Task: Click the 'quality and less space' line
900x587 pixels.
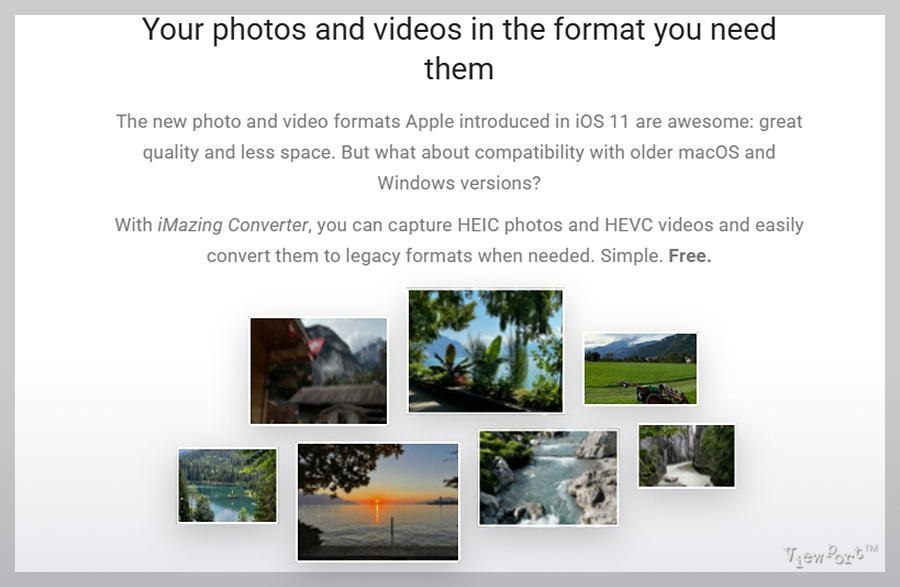Action: coord(459,152)
